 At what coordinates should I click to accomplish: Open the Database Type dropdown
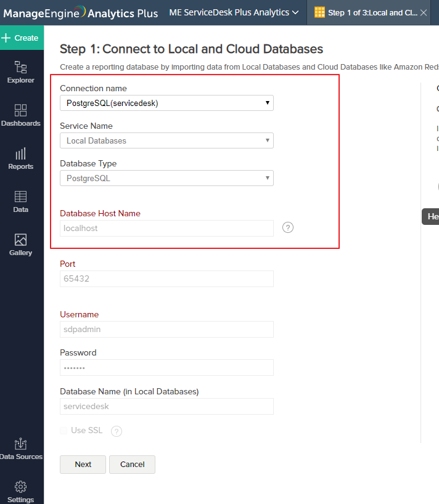click(x=166, y=179)
